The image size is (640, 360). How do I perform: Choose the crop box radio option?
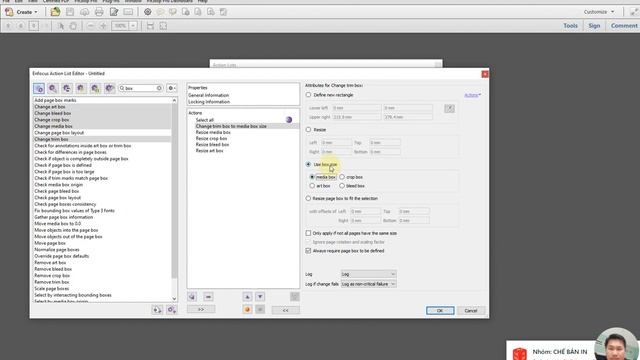342,177
